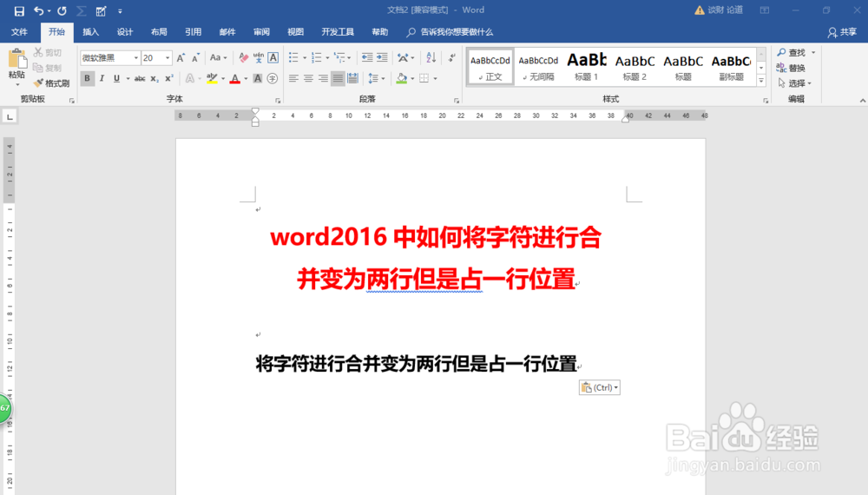Decrease paragraph indent
The width and height of the screenshot is (868, 495).
pos(367,57)
